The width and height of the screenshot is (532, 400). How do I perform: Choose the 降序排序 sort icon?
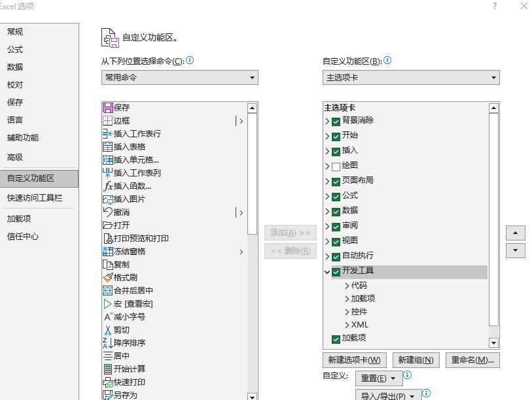coord(107,343)
